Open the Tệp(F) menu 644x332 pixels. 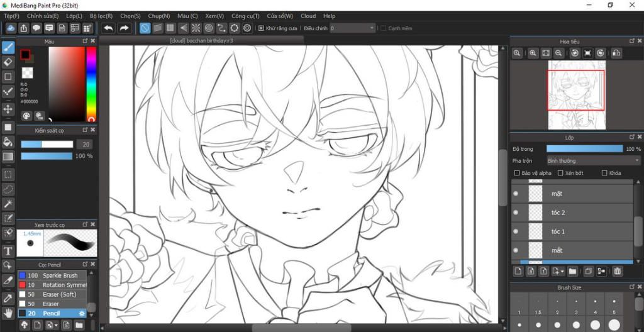(x=11, y=16)
